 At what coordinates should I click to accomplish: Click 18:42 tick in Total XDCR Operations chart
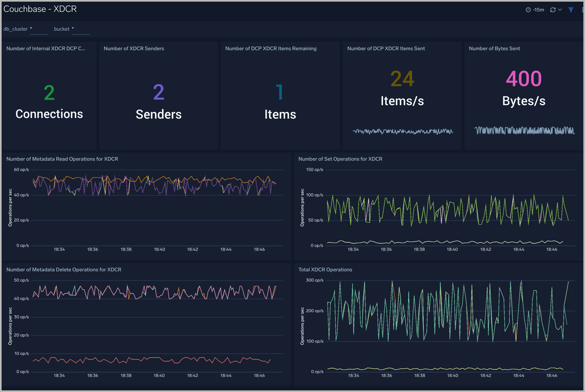point(486,375)
